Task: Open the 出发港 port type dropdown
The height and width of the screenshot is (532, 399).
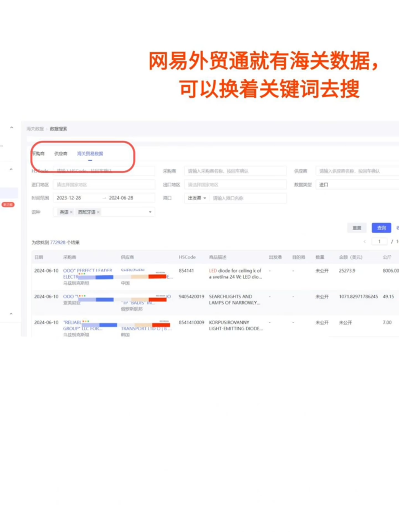Action: point(197,198)
